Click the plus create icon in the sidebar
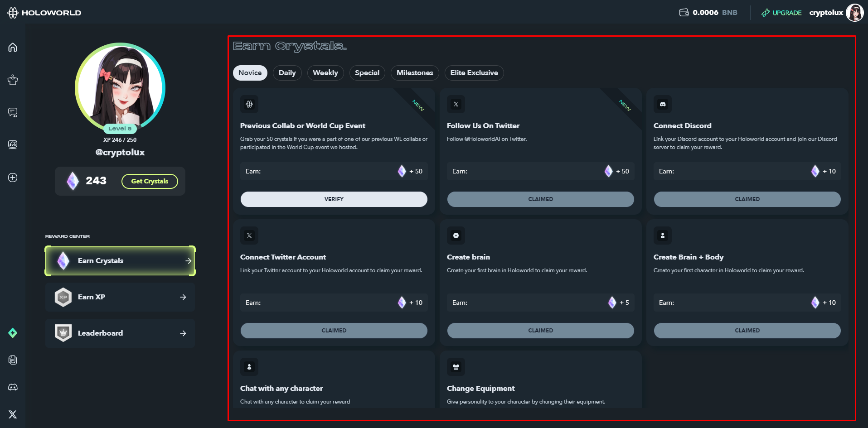Screen dimensions: 868x428 (13, 178)
